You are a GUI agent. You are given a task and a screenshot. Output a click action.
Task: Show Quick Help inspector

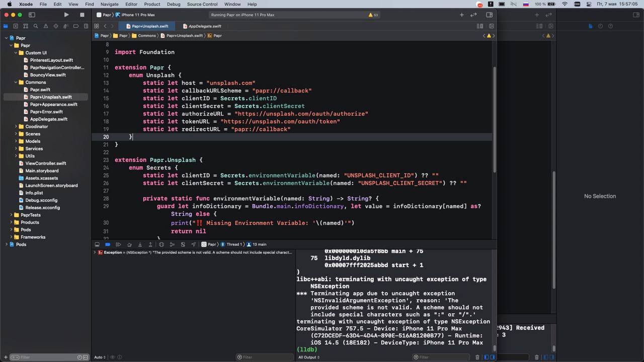(611, 26)
